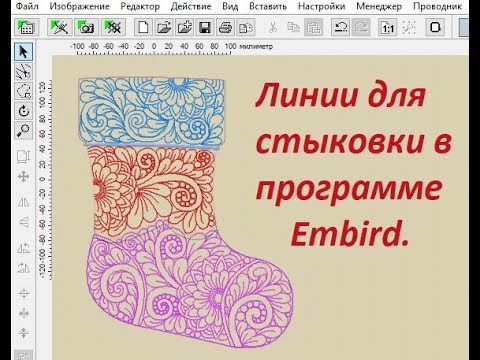
Task: Click the open folder toolbar icon
Action: click(x=164, y=27)
